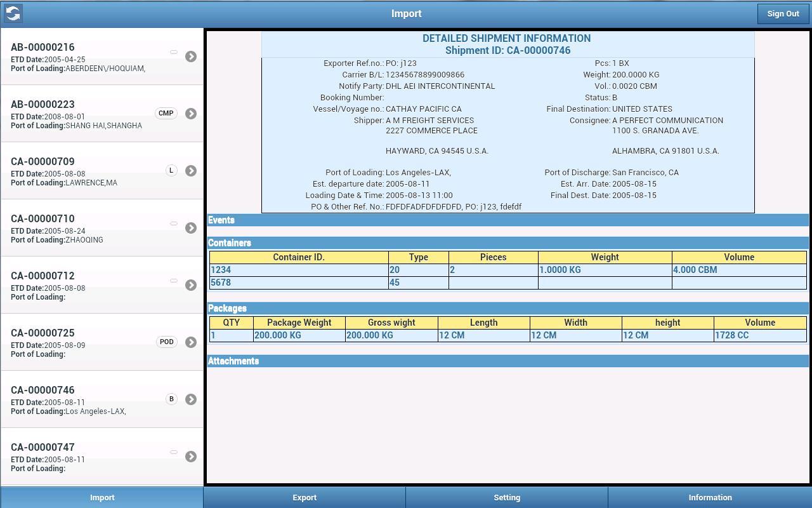Open the Setting tab
This screenshot has width=812, height=508.
coord(507,497)
